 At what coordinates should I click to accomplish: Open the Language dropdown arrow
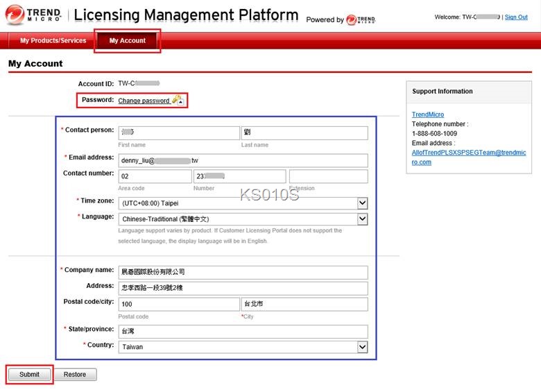[x=362, y=219]
